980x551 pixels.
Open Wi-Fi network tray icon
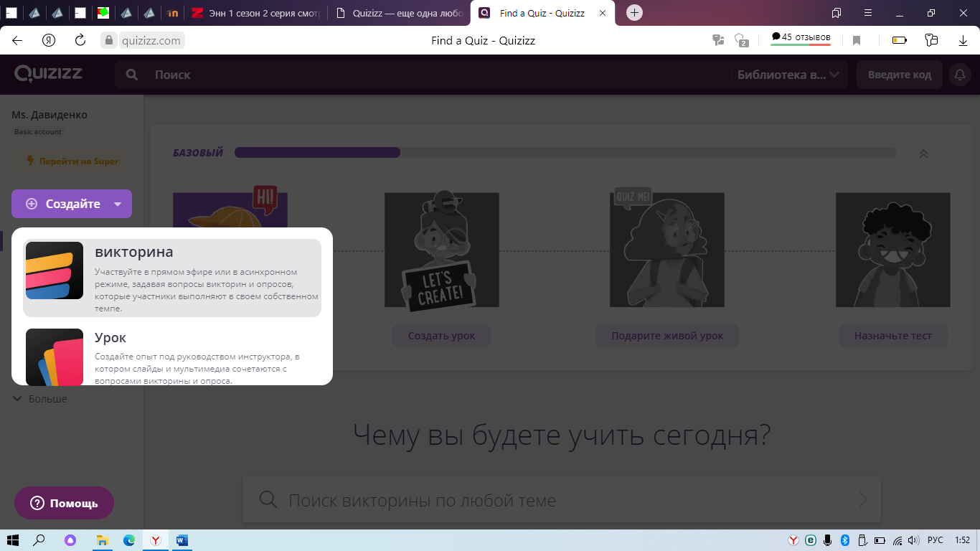pos(897,540)
